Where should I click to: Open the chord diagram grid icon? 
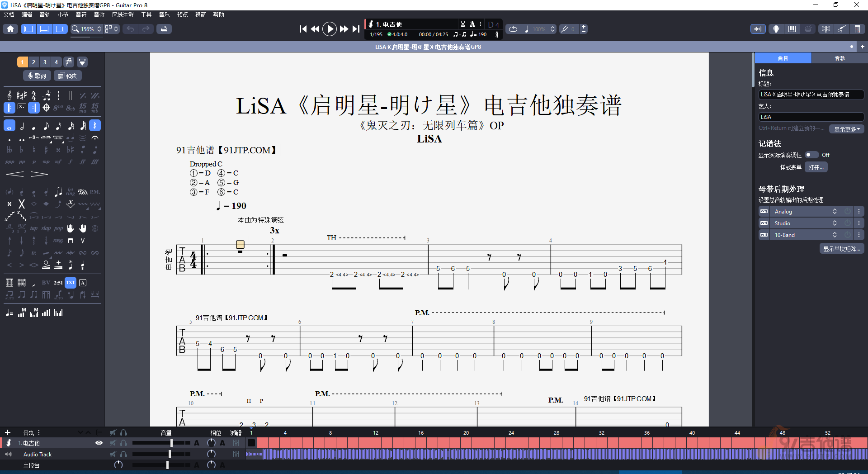pyautogui.click(x=9, y=283)
